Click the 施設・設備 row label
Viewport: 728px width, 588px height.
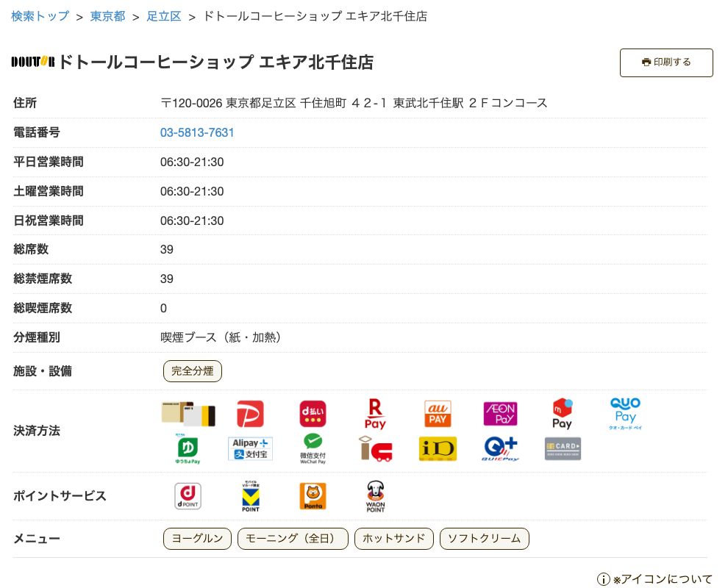(x=43, y=371)
